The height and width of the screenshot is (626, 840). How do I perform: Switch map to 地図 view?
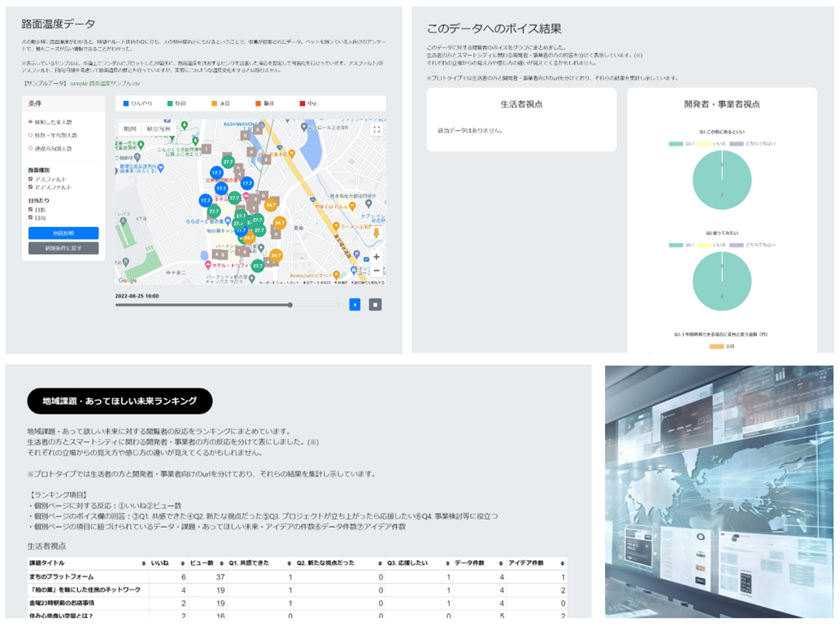[x=130, y=129]
